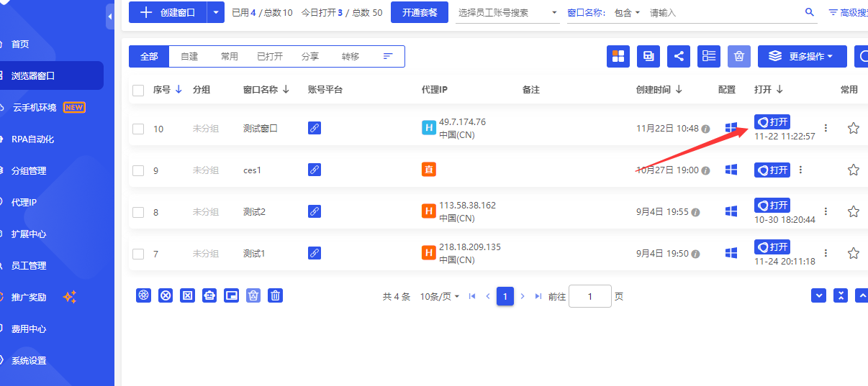The height and width of the screenshot is (386, 868).
Task: Open the 10条/页 page size dropdown
Action: [x=439, y=296]
